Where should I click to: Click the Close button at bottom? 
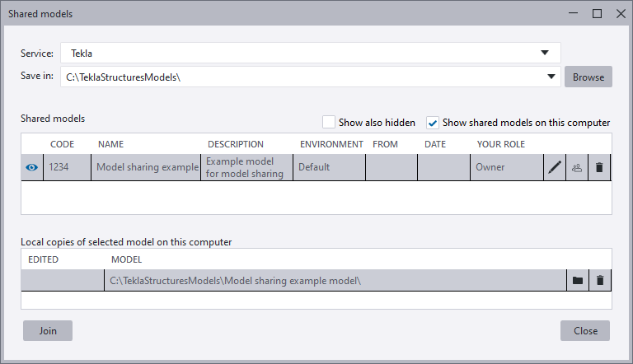[x=585, y=330]
